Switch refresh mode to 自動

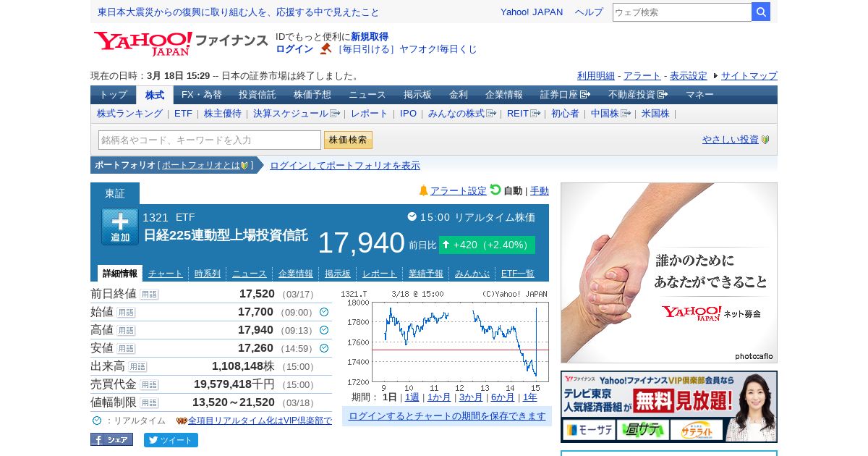point(513,191)
